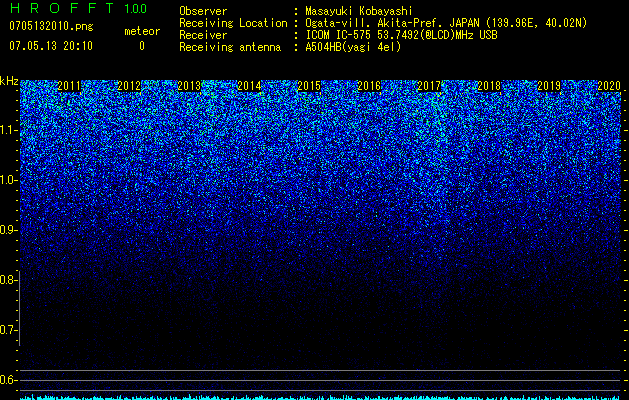Viewport: 629px width, 400px height.
Task: Click the Observer field label
Action: click(203, 11)
